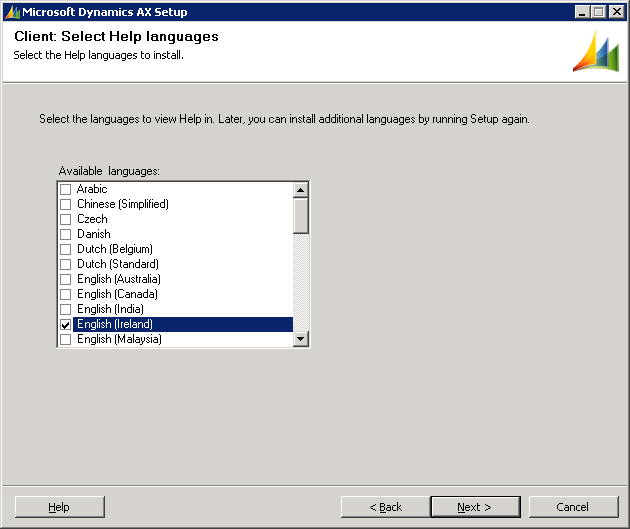Uncheck the English (Ireland) checkbox

click(x=66, y=325)
